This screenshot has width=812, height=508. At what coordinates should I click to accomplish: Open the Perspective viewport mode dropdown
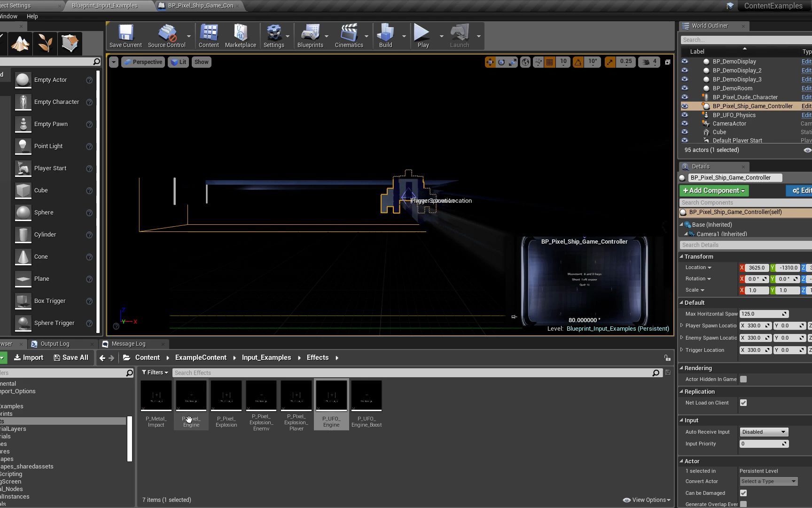[x=143, y=62]
